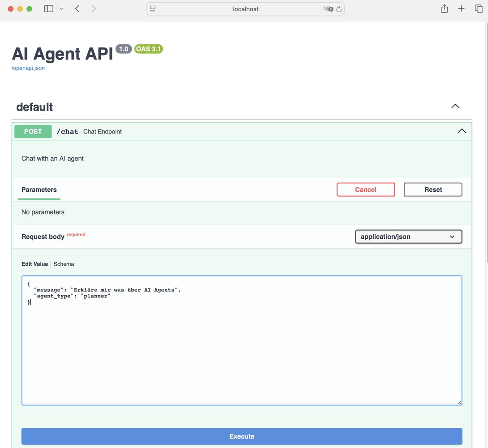Open the /openapi.json link
This screenshot has width=488, height=448.
[x=28, y=68]
